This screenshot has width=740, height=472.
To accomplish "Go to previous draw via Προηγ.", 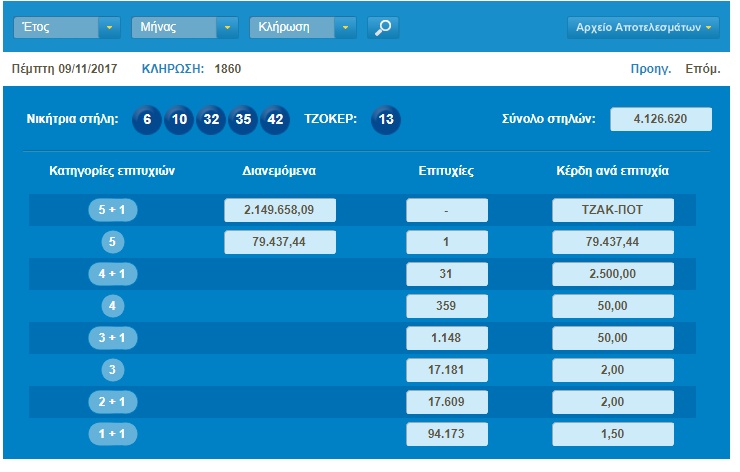I will [x=650, y=69].
